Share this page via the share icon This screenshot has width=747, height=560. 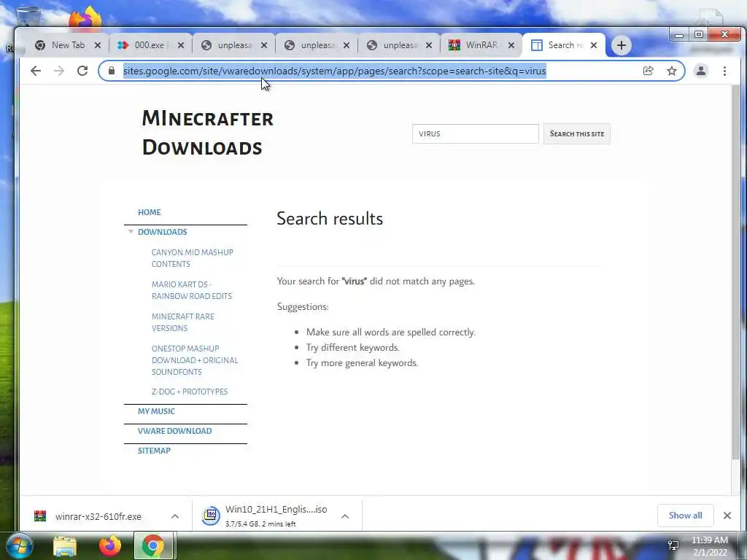click(648, 71)
